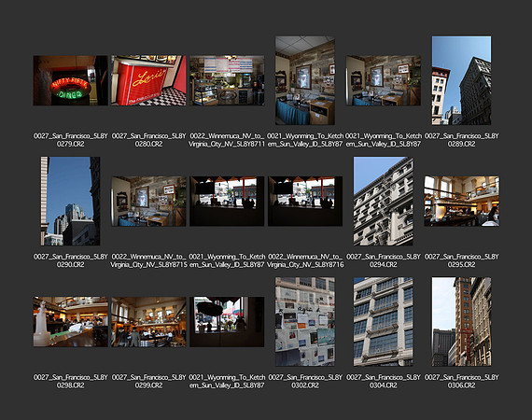
Task: Select the neon Diner sign thumbnail
Action: point(71,80)
